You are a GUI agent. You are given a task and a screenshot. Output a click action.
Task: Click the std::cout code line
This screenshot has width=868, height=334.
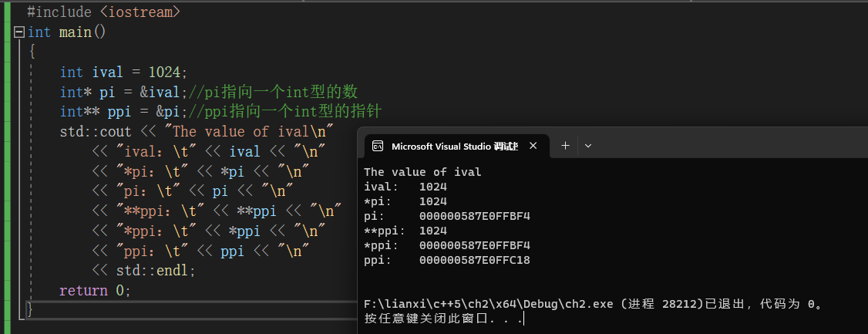point(197,132)
